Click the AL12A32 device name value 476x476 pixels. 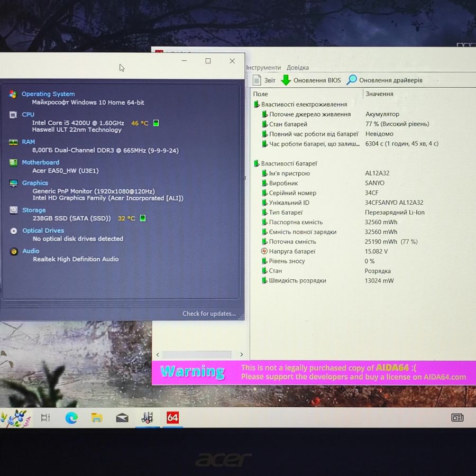coord(377,173)
